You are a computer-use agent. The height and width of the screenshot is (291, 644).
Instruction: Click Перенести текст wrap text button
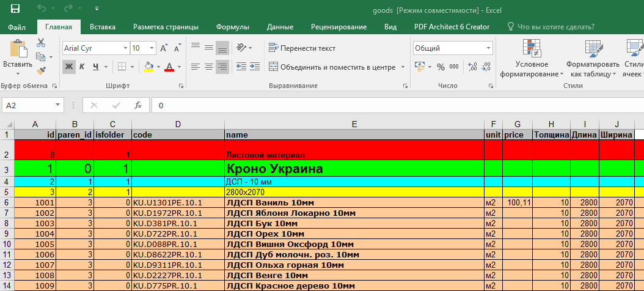tap(302, 48)
